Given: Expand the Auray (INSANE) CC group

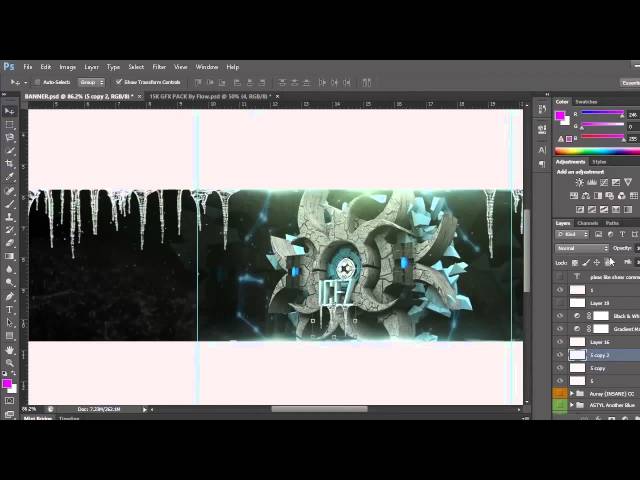Looking at the screenshot, I should (x=572, y=394).
